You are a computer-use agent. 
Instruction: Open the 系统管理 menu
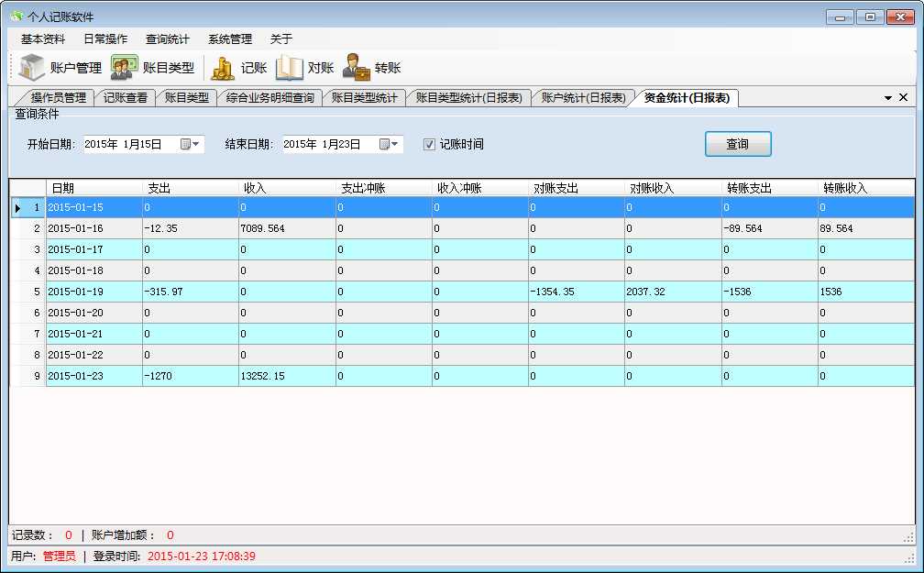[230, 39]
